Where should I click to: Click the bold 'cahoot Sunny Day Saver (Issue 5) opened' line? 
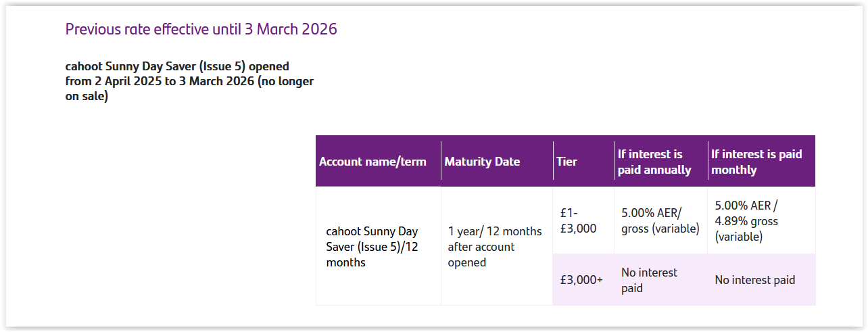pyautogui.click(x=177, y=66)
